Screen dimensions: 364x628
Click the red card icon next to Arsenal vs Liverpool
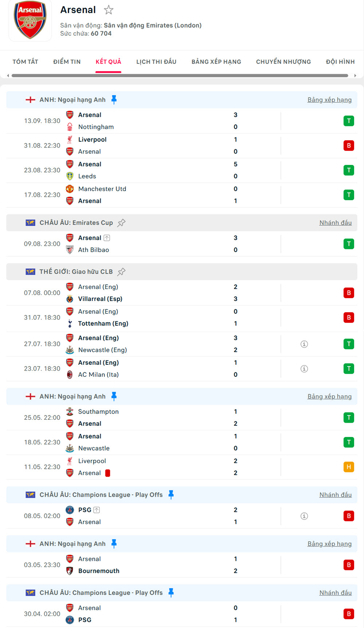tap(108, 473)
